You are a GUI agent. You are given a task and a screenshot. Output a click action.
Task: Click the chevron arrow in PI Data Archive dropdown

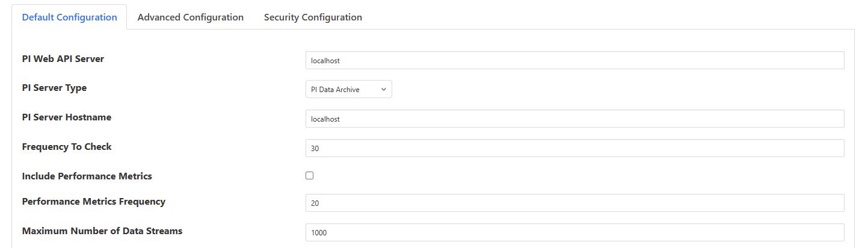(384, 90)
